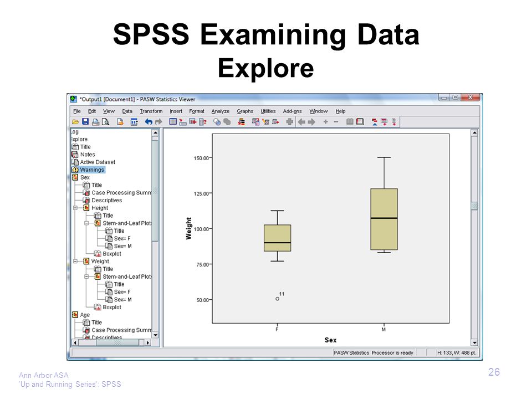Promote outline item with left arrow
The width and height of the screenshot is (532, 399).
(301, 122)
